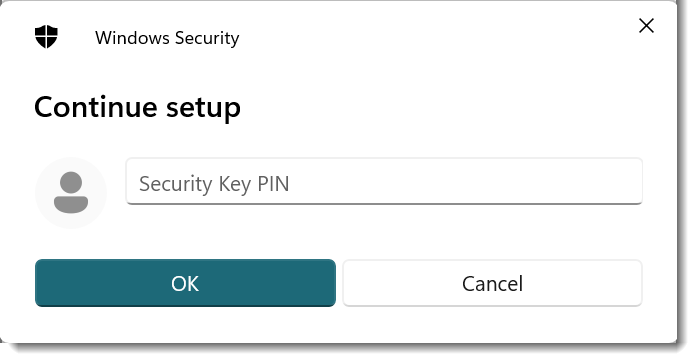696x362 pixels.
Task: Place cursor in the PIN text box
Action: 384,181
